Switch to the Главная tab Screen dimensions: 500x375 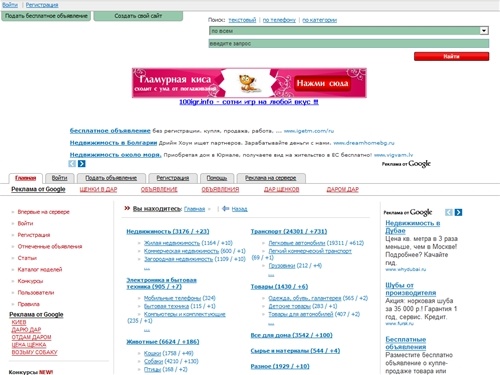pyautogui.click(x=26, y=178)
